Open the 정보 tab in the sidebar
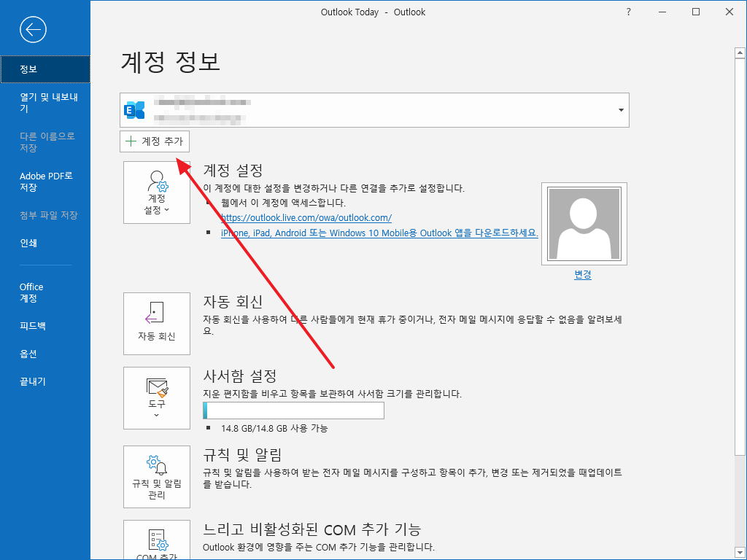The width and height of the screenshot is (747, 560). point(45,69)
